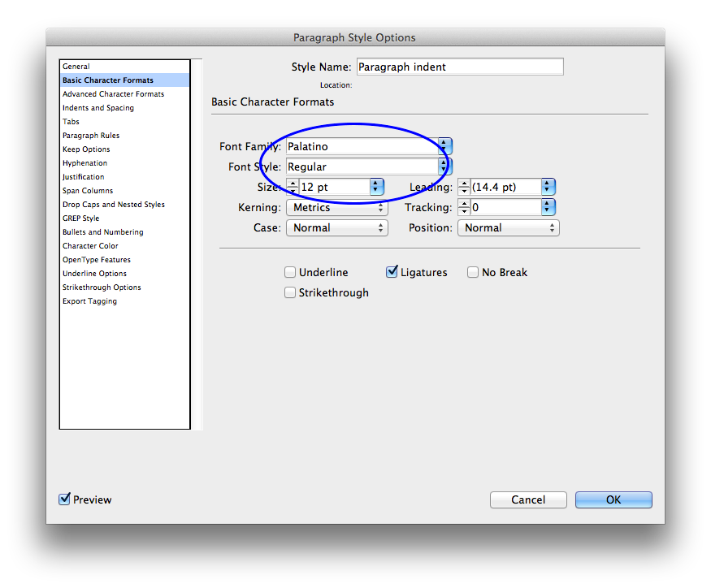Select Drop Caps and Nested Styles

point(124,205)
